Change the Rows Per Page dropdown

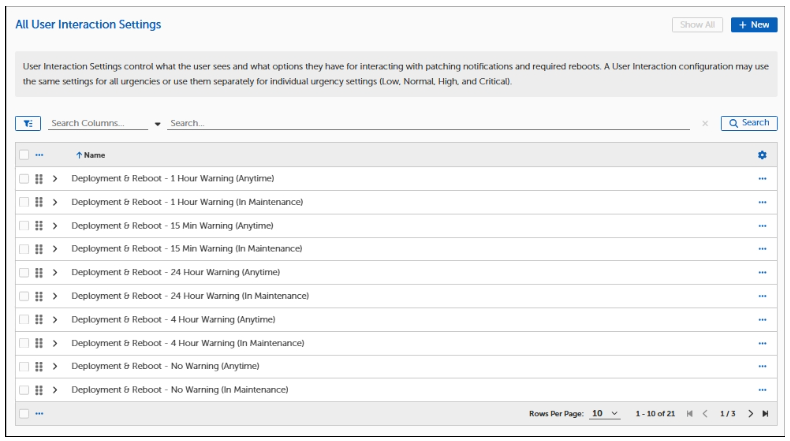tap(605, 413)
